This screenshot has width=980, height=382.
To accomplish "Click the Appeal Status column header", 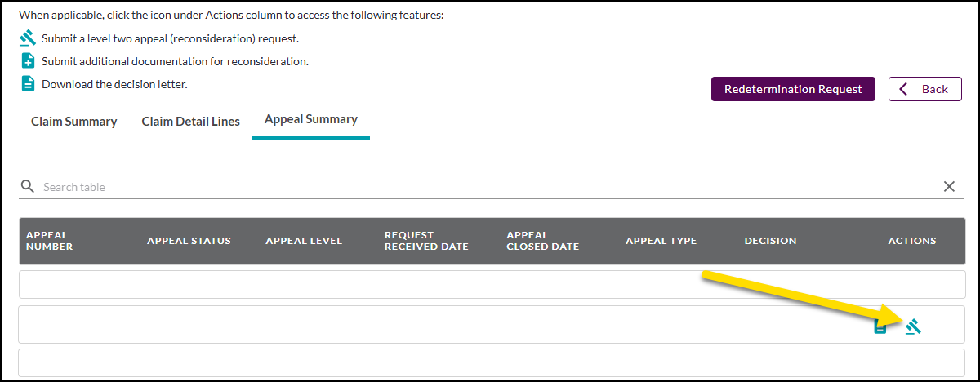I will coord(189,241).
